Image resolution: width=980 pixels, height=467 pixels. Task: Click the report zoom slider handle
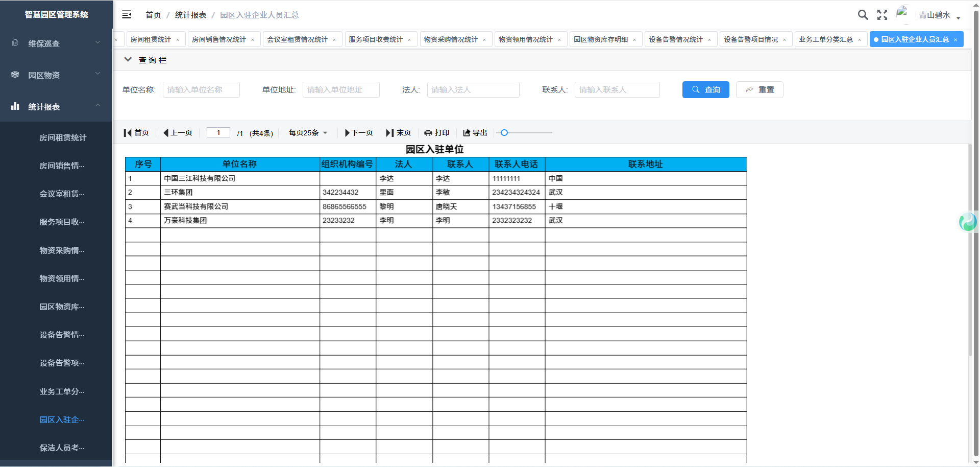[x=504, y=133]
